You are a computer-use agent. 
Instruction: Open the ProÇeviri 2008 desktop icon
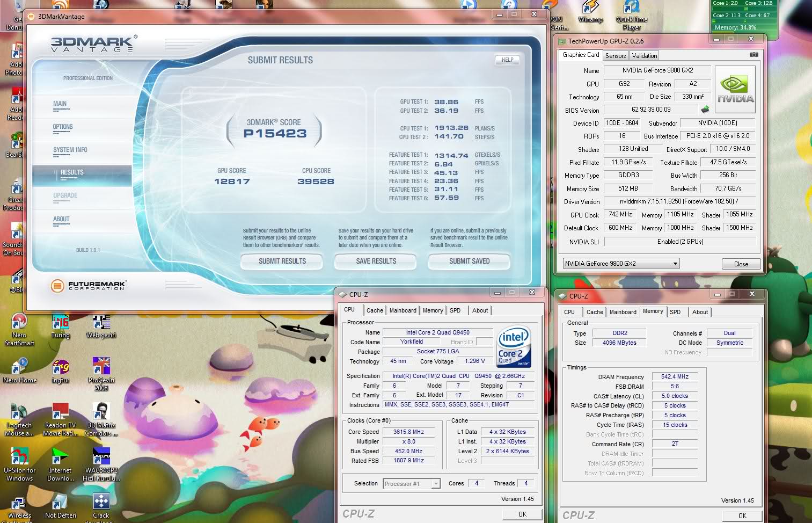[101, 374]
